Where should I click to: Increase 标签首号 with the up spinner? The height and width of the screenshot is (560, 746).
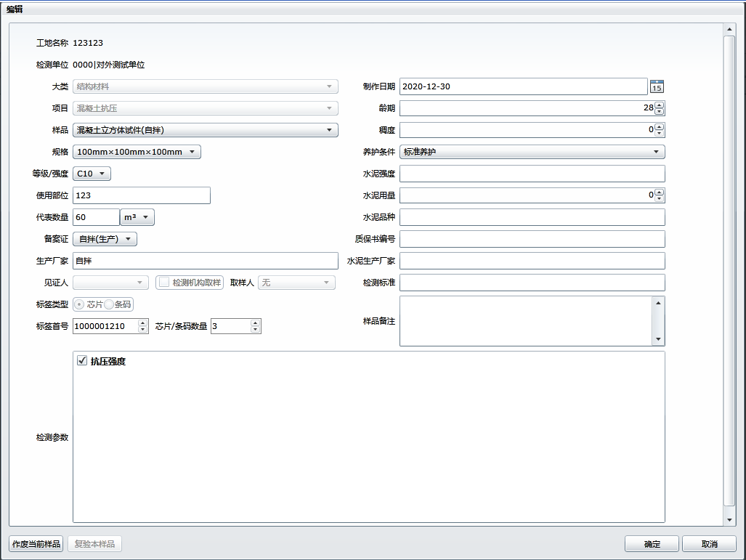142,323
